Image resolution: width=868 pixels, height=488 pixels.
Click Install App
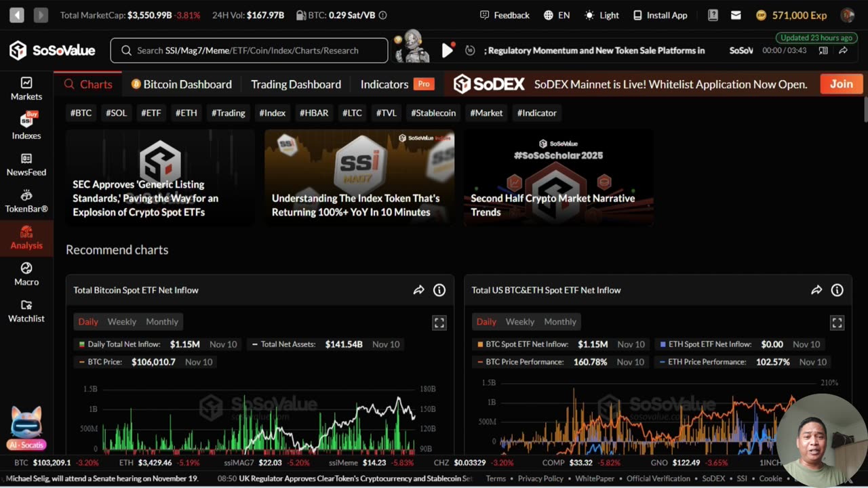click(x=660, y=15)
